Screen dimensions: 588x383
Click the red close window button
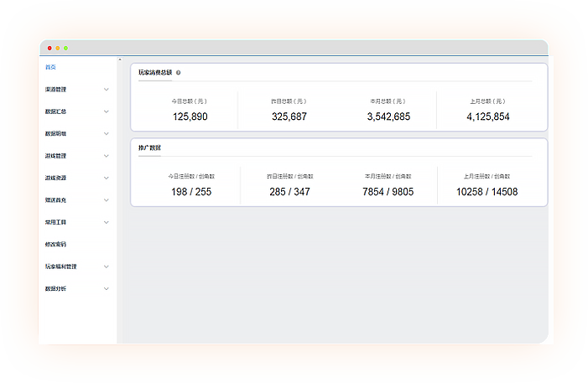[x=49, y=48]
